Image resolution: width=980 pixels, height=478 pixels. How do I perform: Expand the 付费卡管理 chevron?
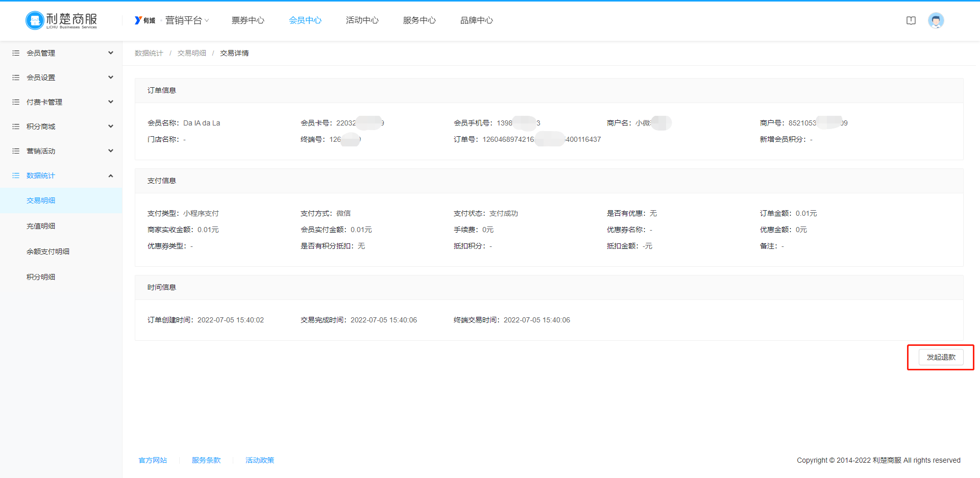point(111,102)
